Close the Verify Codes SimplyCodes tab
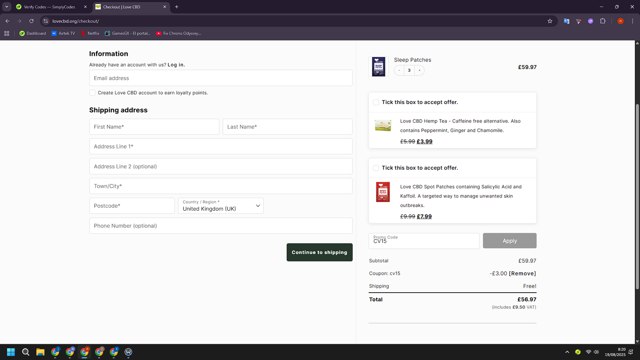The width and height of the screenshot is (640, 360). click(x=85, y=7)
